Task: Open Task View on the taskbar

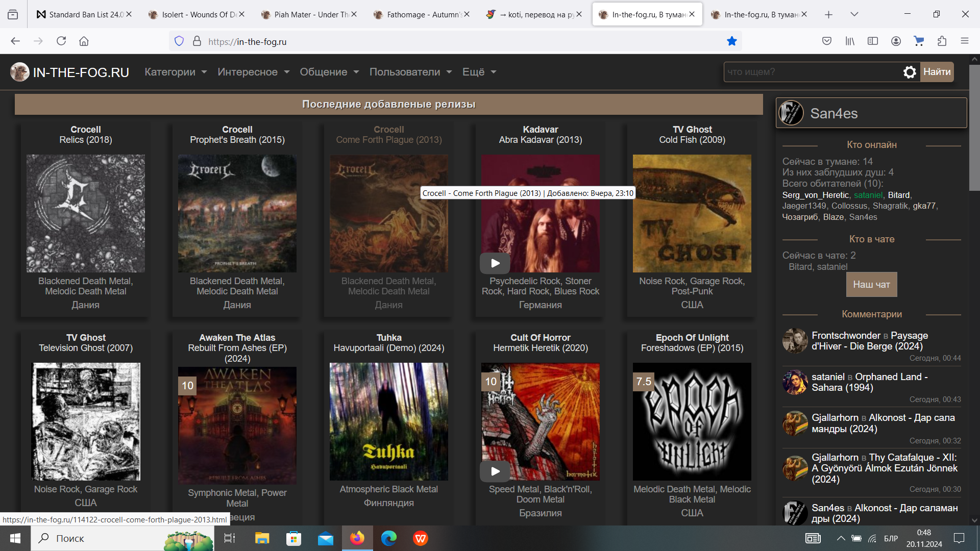Action: coord(230,538)
